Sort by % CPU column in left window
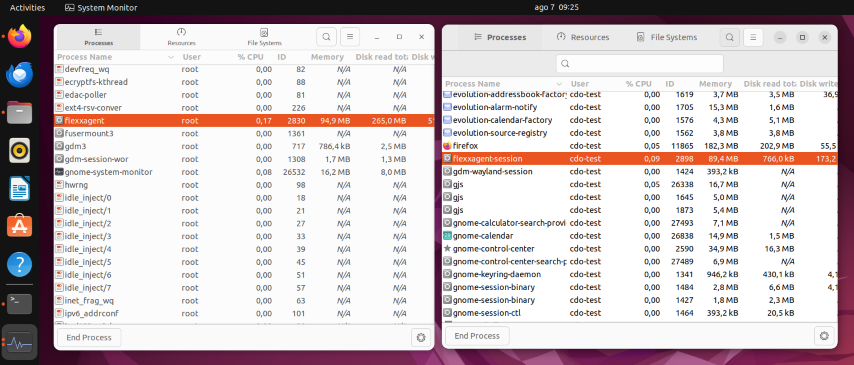 252,57
